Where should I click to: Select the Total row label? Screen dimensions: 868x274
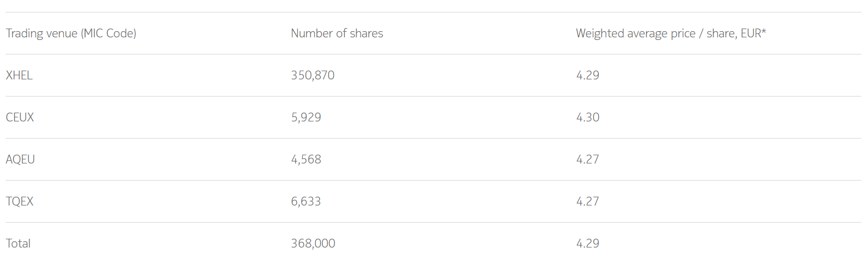click(18, 243)
